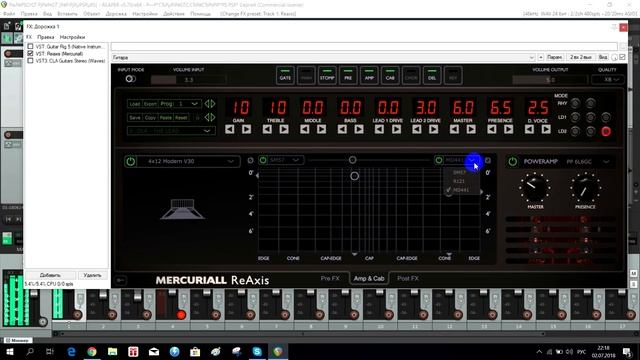Toggle the GATE module button
640x360 pixels.
pos(285,76)
